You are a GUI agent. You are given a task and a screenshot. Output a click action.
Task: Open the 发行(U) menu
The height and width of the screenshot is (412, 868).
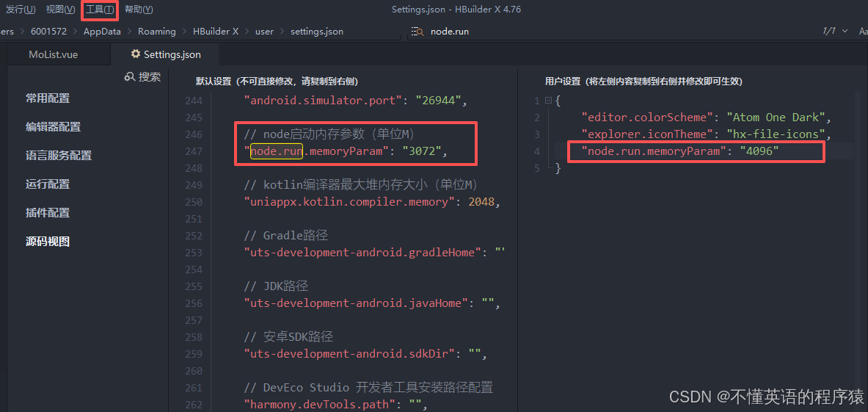pyautogui.click(x=21, y=10)
